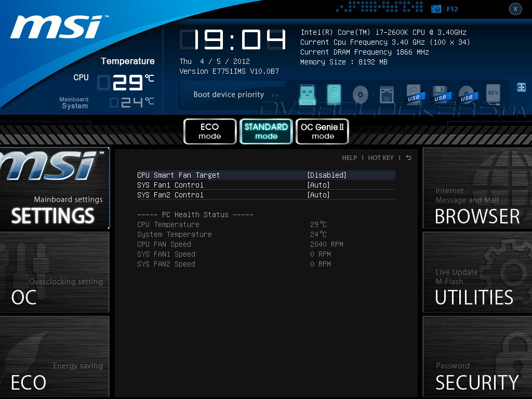Image resolution: width=532 pixels, height=399 pixels.
Task: Open the HELP panel
Action: click(349, 158)
